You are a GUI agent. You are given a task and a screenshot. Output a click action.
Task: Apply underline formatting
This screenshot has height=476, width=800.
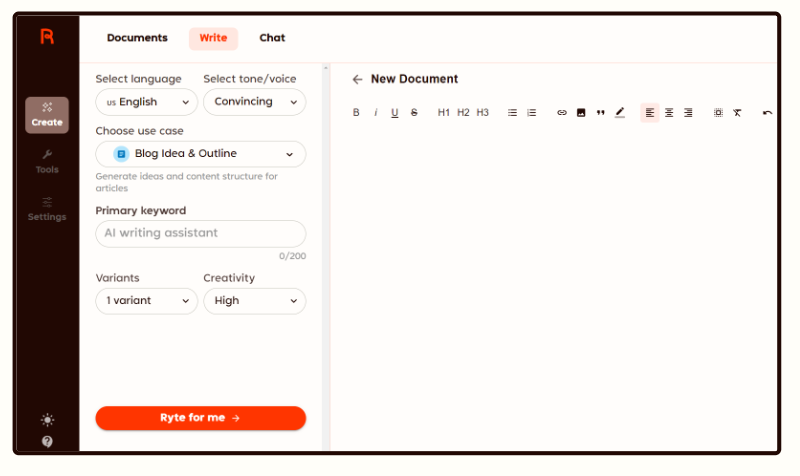point(394,113)
